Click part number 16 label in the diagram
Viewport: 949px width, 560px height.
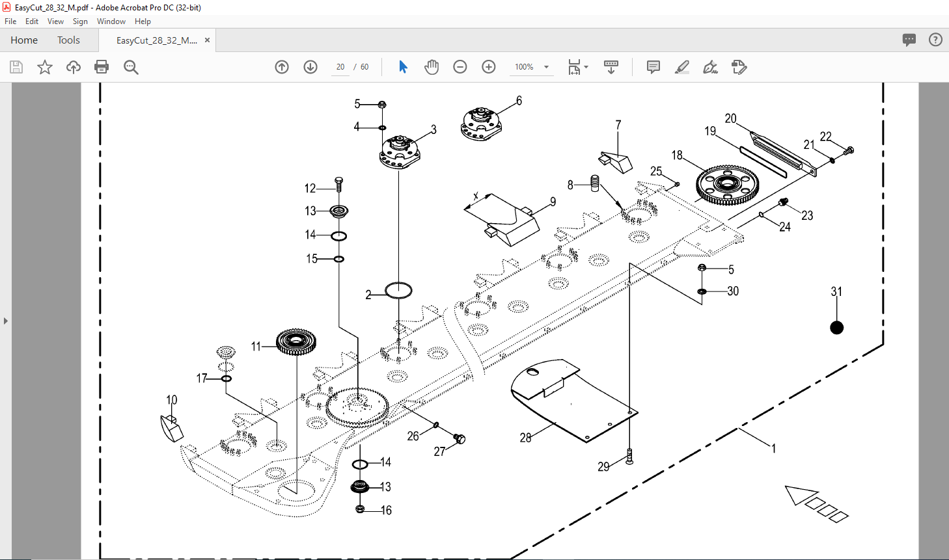[x=386, y=511]
